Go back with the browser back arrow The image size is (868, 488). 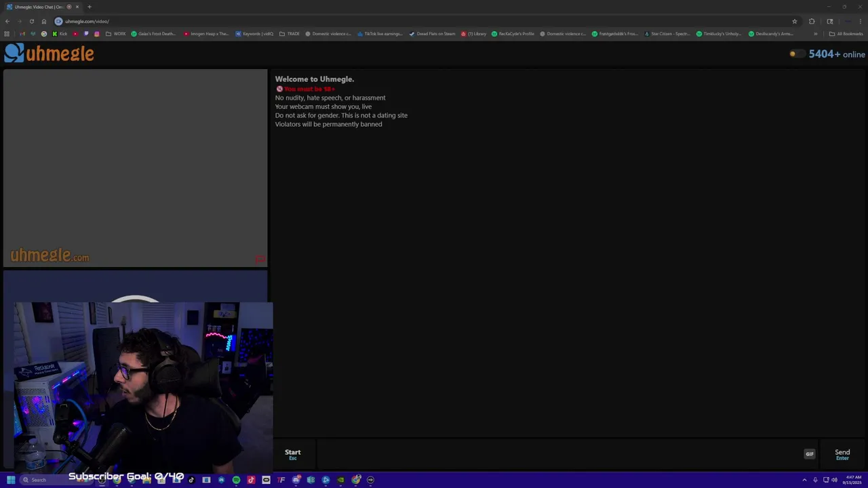pos(7,21)
